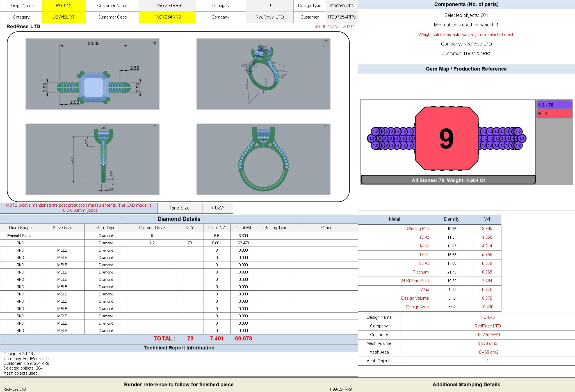Select the rightmost purple 1.2 stone in gem map
Viewport: 575px width, 392px height.
click(x=522, y=138)
